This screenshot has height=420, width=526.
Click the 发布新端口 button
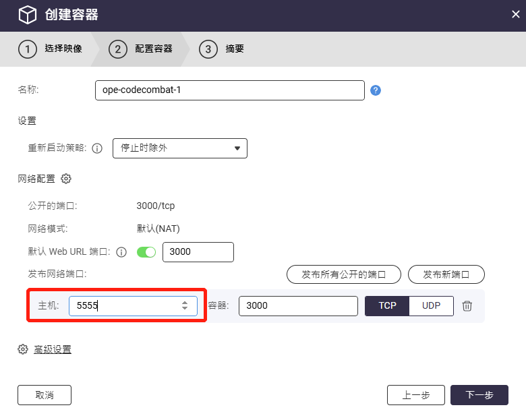[446, 274]
